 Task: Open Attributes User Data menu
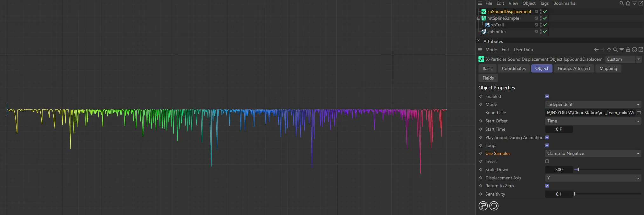[523, 50]
